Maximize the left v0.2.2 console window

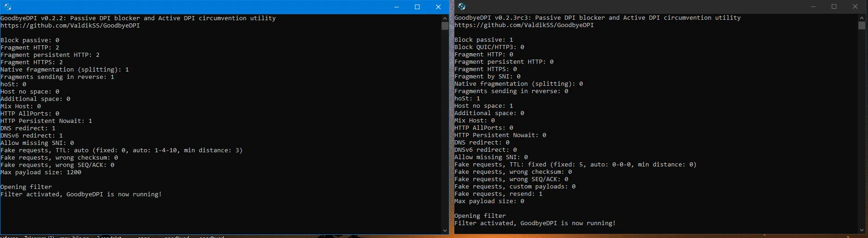point(417,7)
